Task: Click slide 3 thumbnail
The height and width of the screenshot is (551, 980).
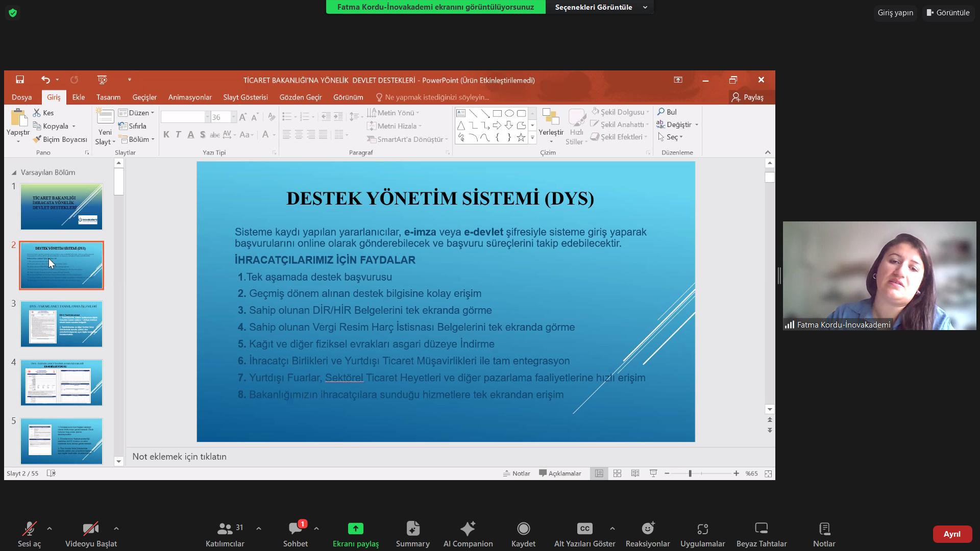Action: click(61, 324)
